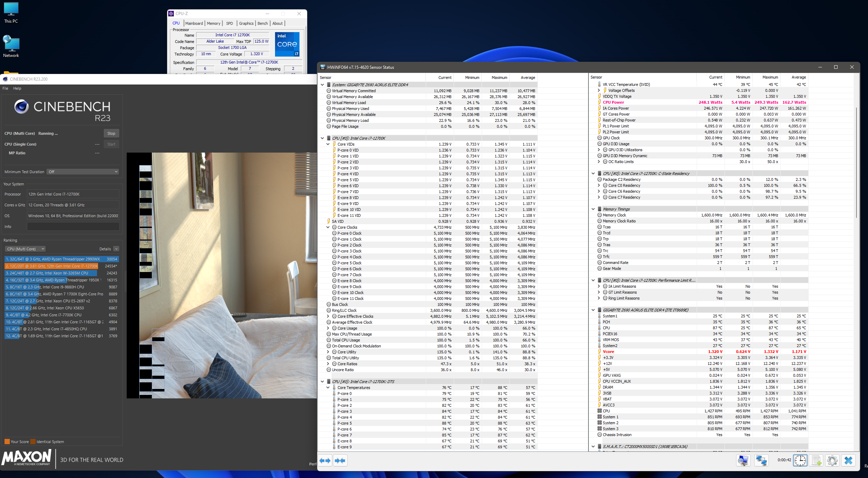The image size is (868, 478).
Task: Switch to the Bench tab in CPU-Z
Action: pos(262,23)
